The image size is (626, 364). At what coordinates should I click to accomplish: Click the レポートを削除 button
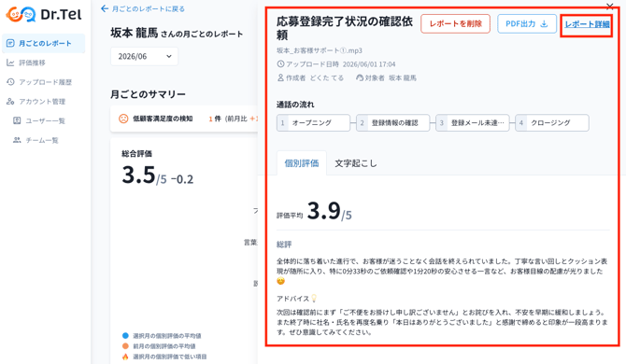(x=455, y=23)
